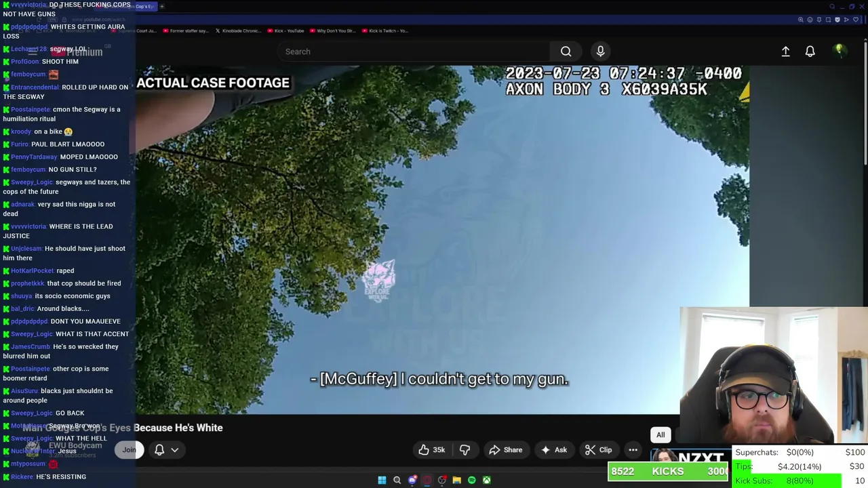Open the browser tab search magnifier

(832, 6)
